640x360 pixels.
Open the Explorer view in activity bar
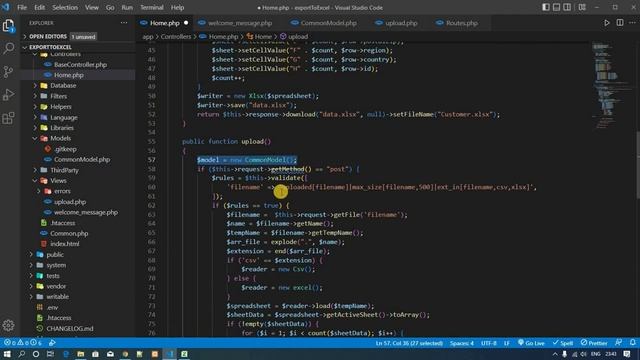[x=9, y=26]
